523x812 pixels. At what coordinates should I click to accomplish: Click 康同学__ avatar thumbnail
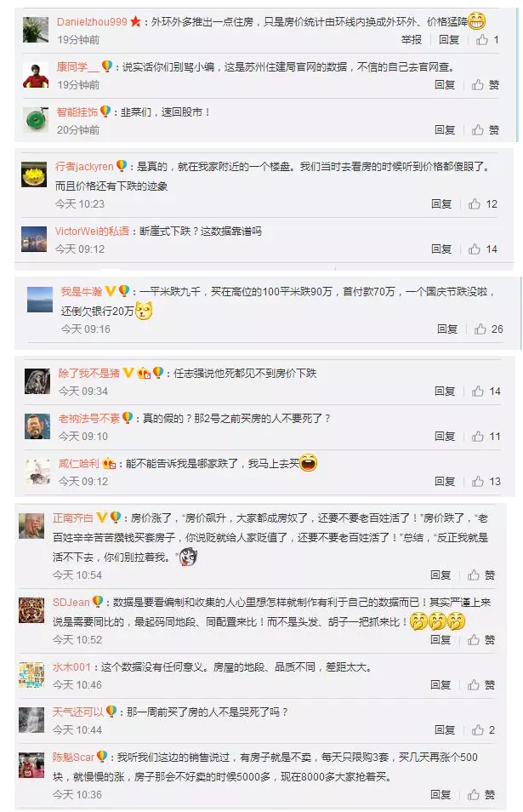(x=36, y=75)
